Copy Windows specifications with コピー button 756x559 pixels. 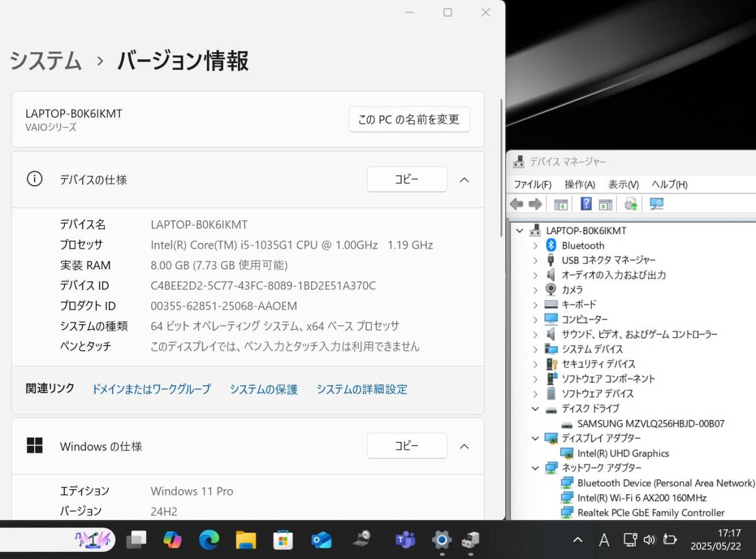point(407,446)
